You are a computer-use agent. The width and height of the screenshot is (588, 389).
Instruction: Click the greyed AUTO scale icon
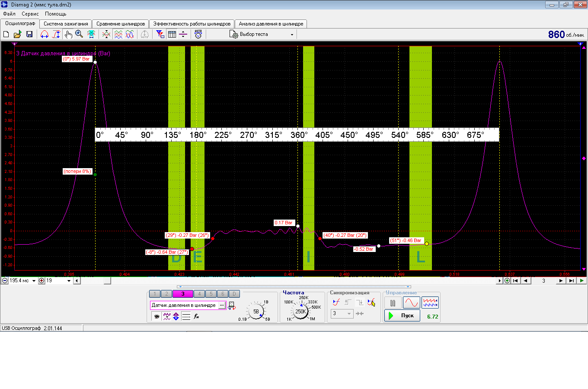click(x=145, y=34)
